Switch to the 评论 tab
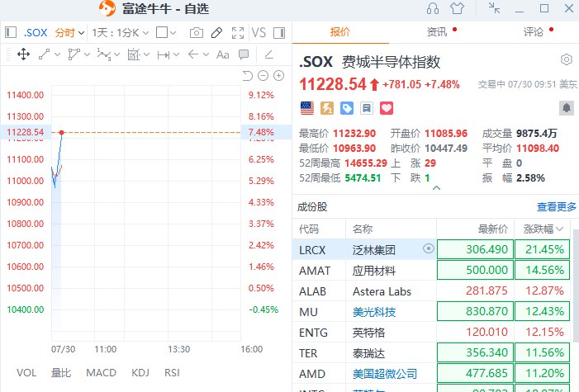The image size is (579, 392). 534,32
